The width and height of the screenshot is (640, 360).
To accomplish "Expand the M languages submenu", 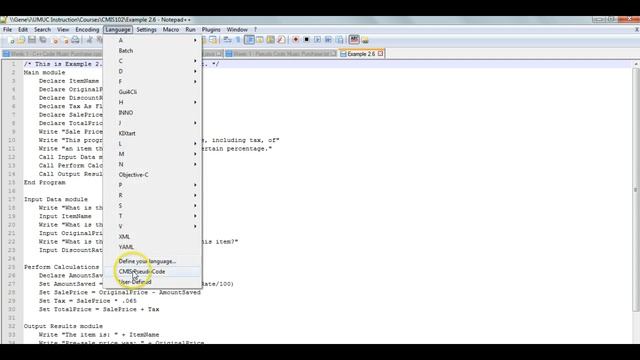I will [152, 154].
